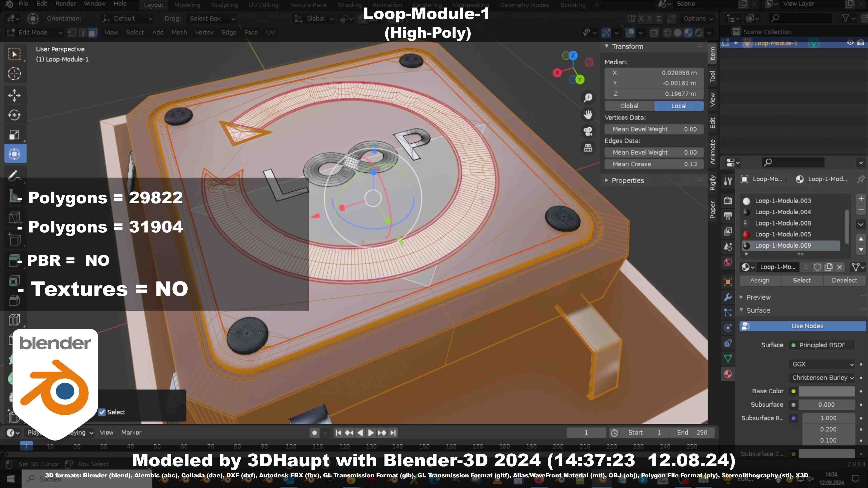
Task: Open the Drag Select Box dropdown
Action: [x=211, y=19]
